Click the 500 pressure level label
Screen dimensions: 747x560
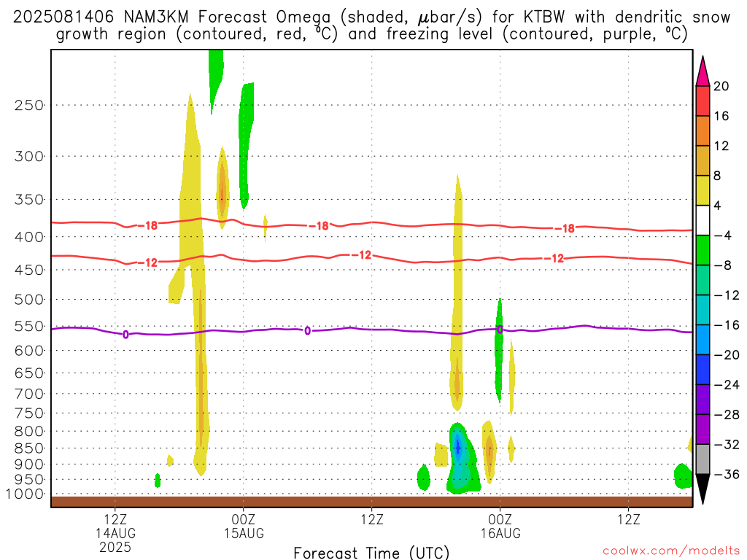click(x=29, y=300)
